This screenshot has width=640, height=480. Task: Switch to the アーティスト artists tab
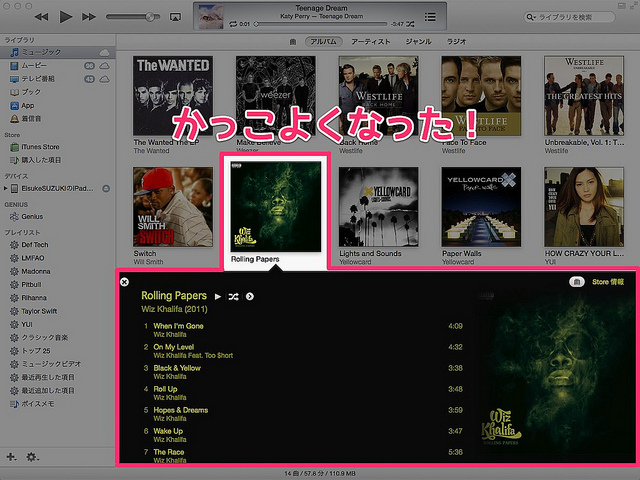371,42
